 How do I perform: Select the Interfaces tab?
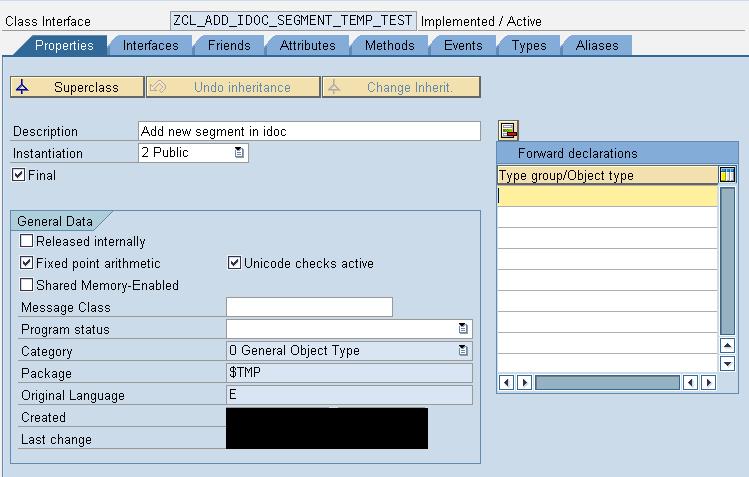click(150, 45)
